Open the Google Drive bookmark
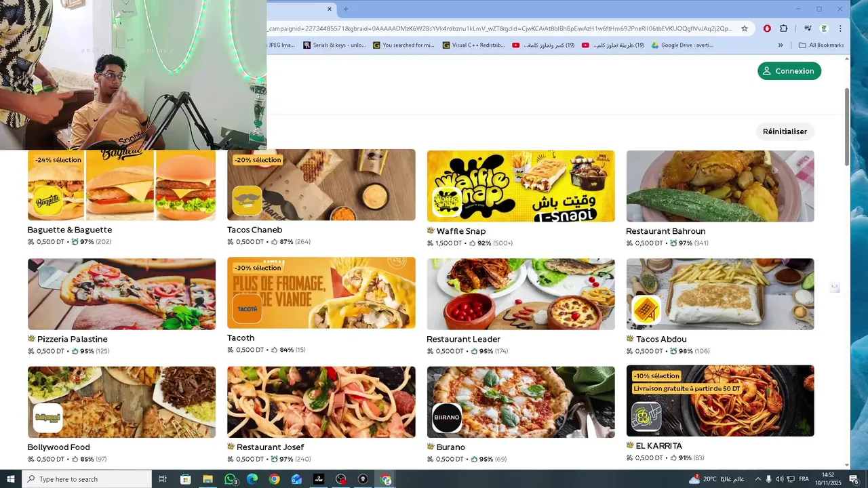Screen dimensions: 868x488 [682, 45]
